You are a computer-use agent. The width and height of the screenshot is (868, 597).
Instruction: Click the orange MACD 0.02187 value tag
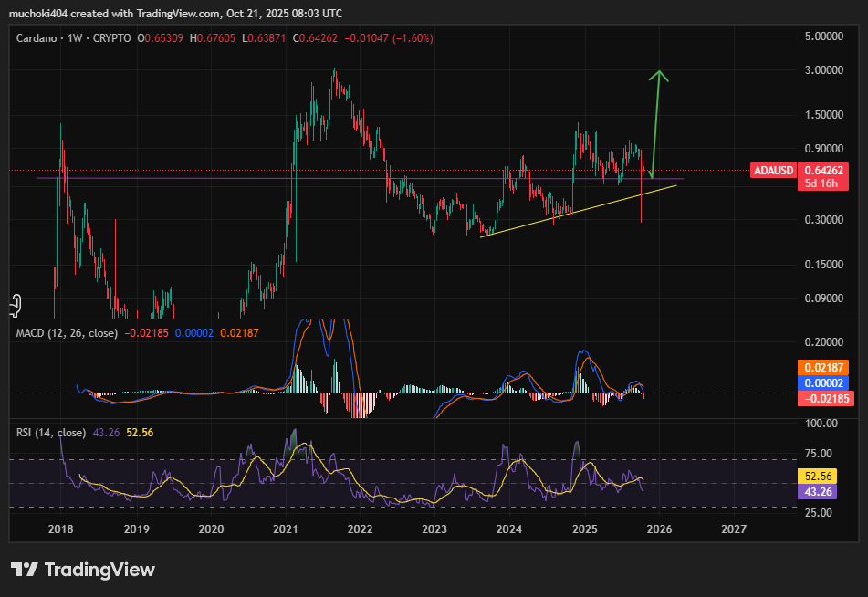824,367
